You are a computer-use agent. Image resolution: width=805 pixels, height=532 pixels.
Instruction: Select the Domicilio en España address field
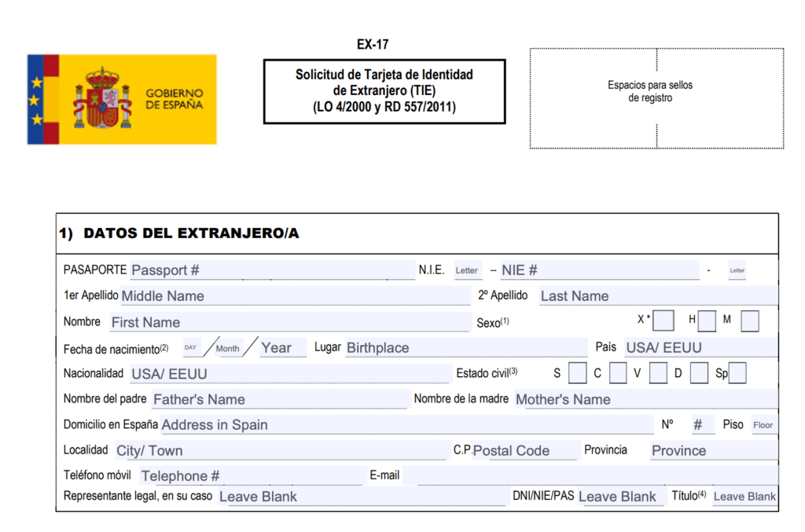[x=406, y=424]
